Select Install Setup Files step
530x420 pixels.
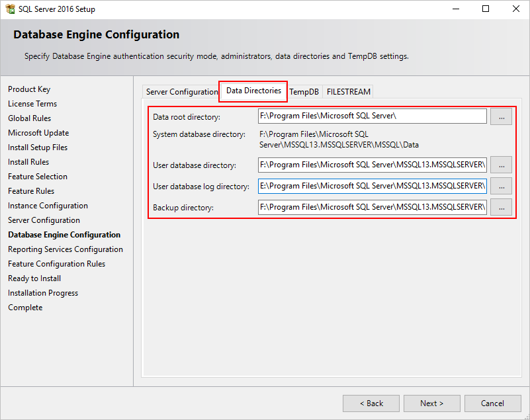point(38,147)
